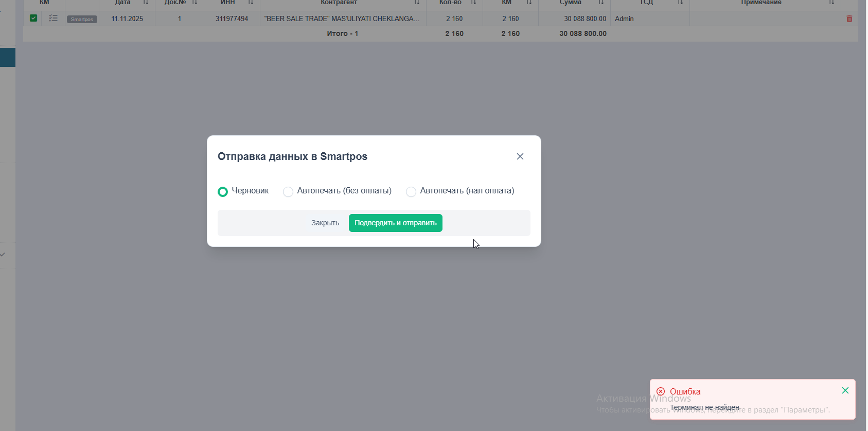Sort table by Примечание column arrows

point(831,3)
